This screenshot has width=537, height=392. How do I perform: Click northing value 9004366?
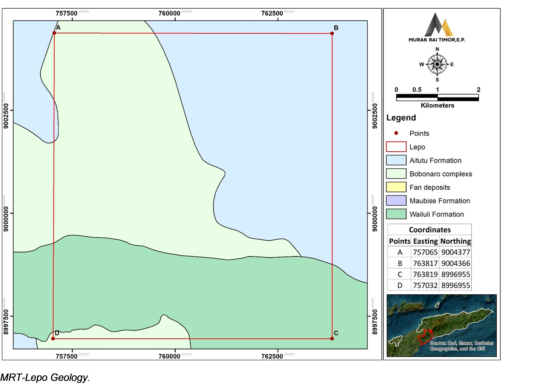tap(456, 263)
